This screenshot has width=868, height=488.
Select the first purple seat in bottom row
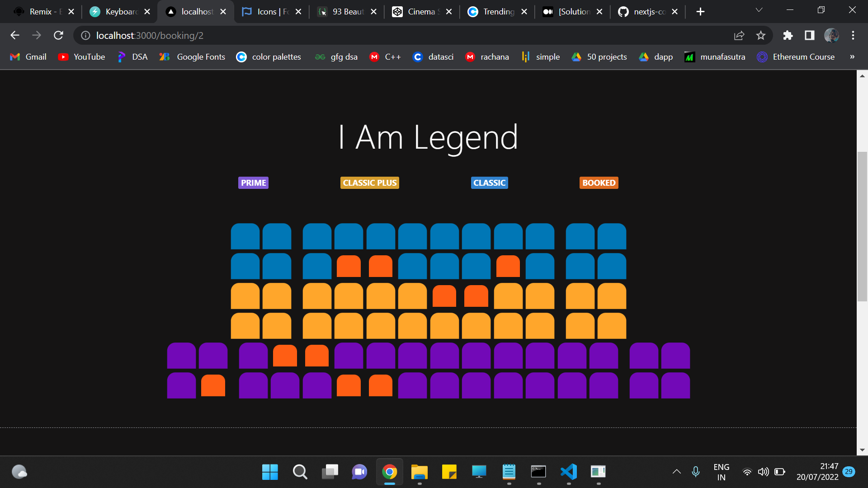[x=181, y=386]
